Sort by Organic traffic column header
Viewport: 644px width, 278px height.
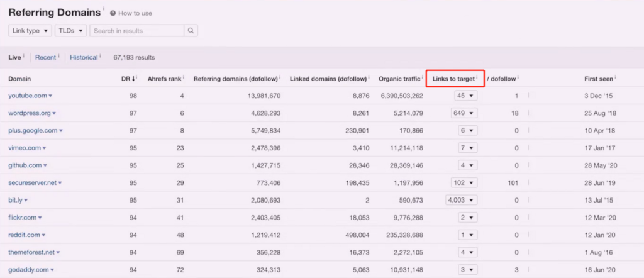pos(399,79)
